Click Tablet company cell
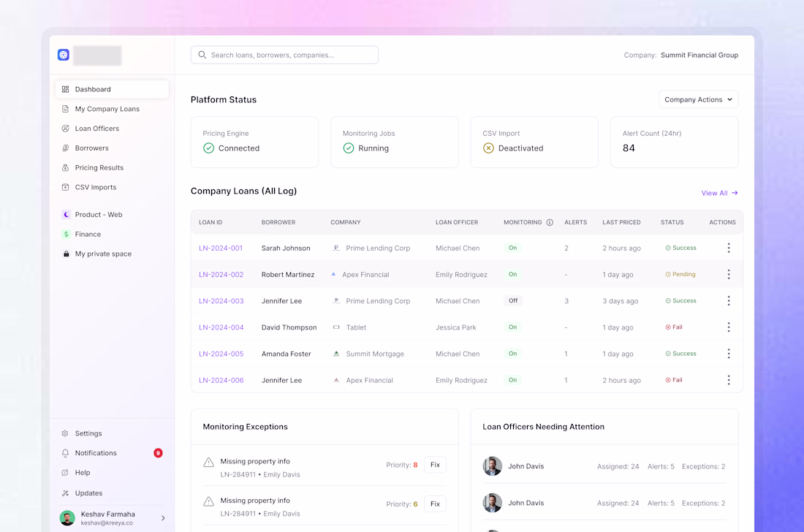The height and width of the screenshot is (532, 804). [349, 327]
